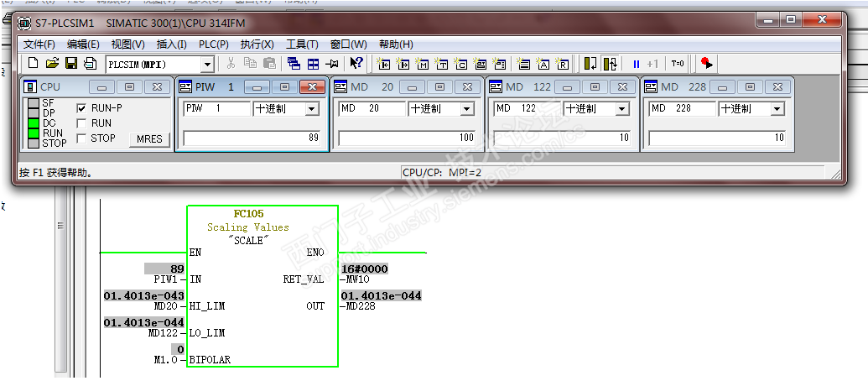Open the PLC(P) menu
Image resolution: width=868 pixels, height=386 pixels.
point(214,44)
